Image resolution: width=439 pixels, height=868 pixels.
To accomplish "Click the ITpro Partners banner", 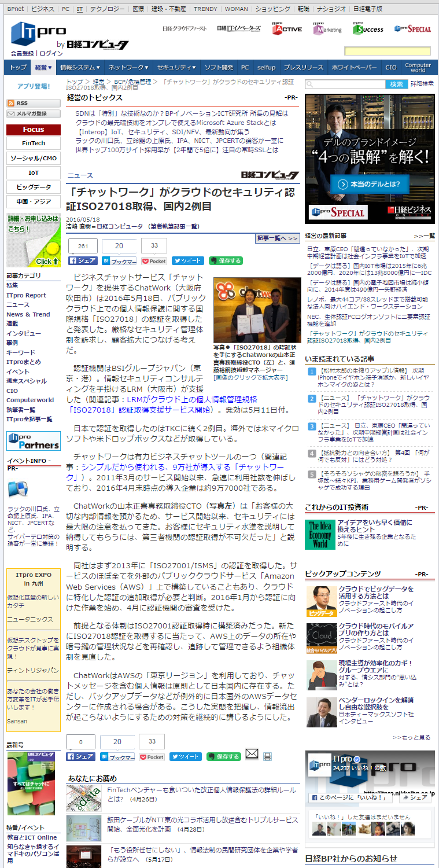I will point(34,442).
